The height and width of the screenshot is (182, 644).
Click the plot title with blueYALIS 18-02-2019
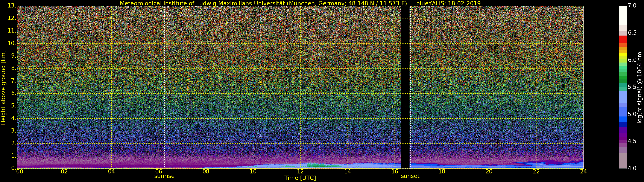coord(300,3)
